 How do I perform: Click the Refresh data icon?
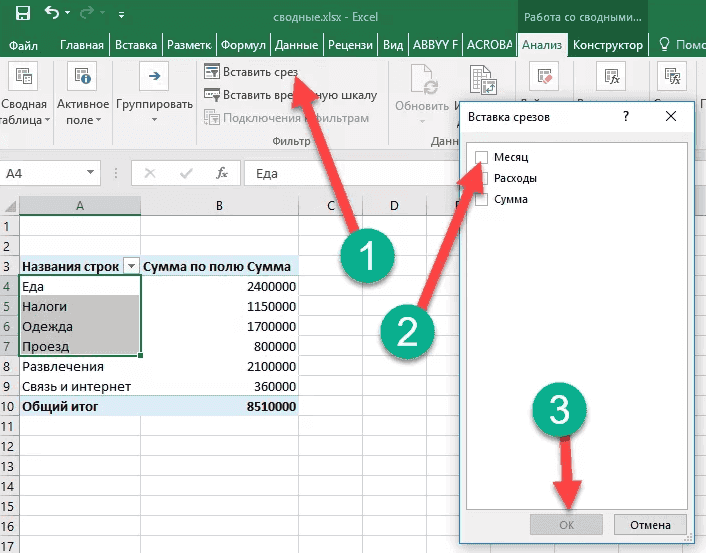pyautogui.click(x=422, y=78)
